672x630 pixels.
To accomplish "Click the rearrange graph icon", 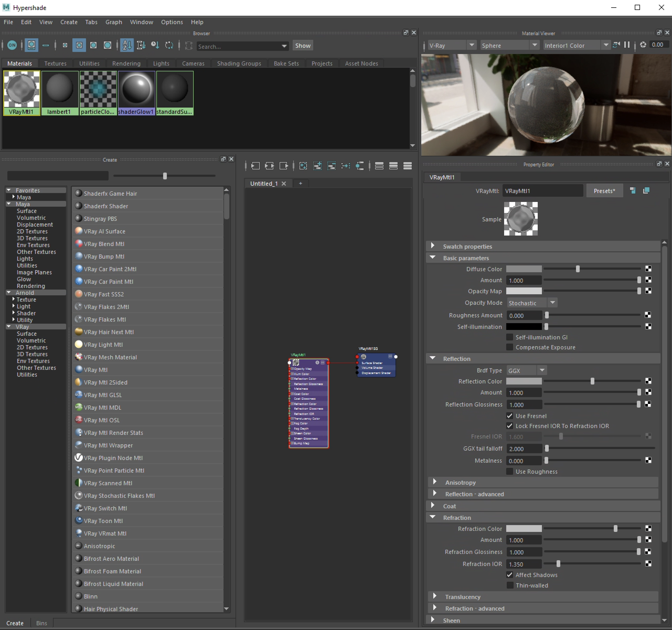I will click(x=345, y=166).
